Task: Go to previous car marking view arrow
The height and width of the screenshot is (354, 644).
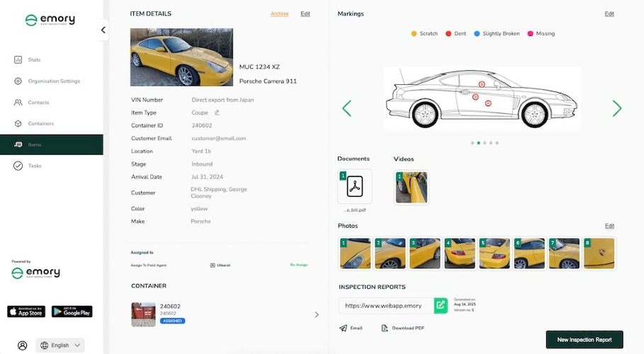Action: pyautogui.click(x=346, y=108)
